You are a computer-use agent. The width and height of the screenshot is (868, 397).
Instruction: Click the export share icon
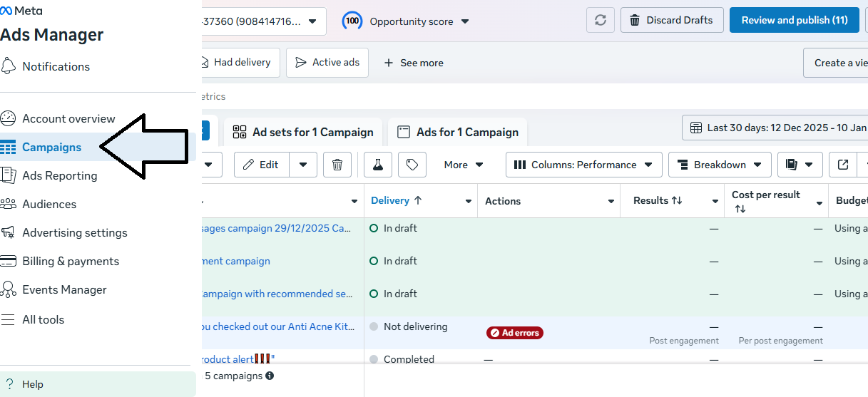[843, 165]
